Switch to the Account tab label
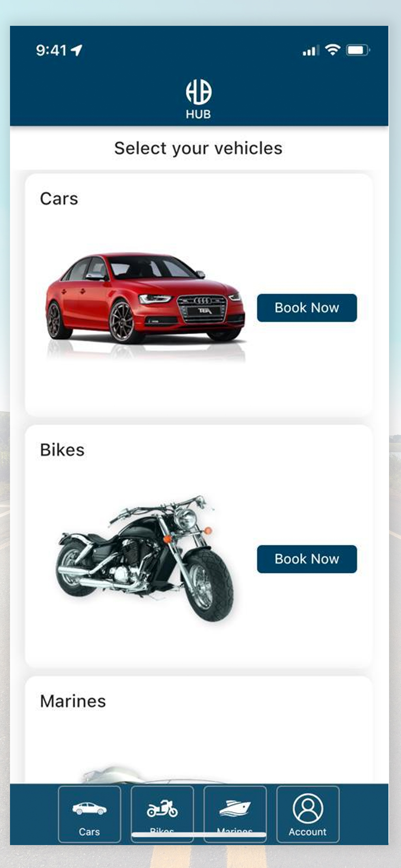The image size is (401, 868). point(307,832)
